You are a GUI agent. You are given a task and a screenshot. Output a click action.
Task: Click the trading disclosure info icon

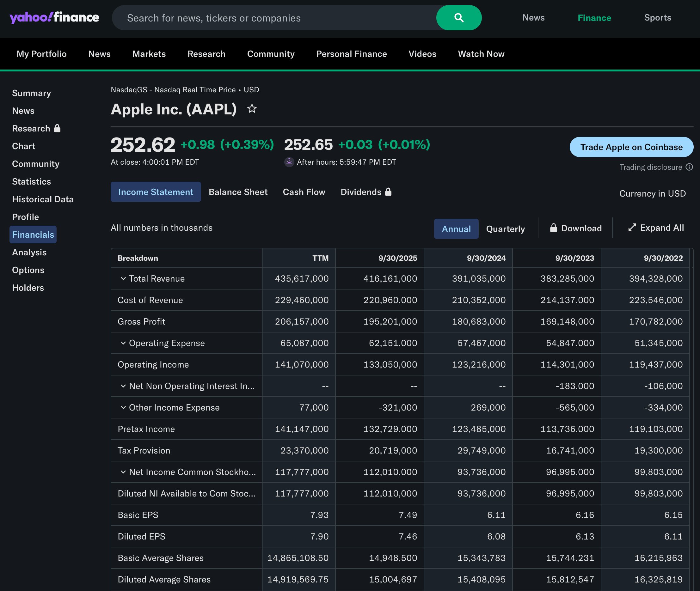(689, 167)
